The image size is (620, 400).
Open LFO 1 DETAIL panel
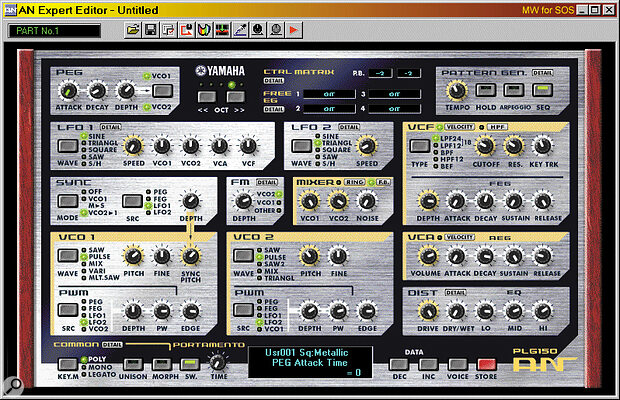pyautogui.click(x=110, y=127)
